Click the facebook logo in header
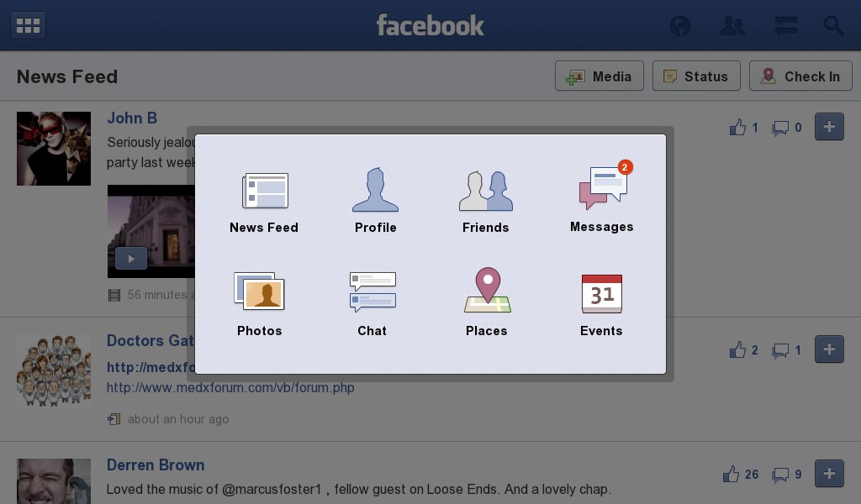This screenshot has width=861, height=504. click(430, 25)
